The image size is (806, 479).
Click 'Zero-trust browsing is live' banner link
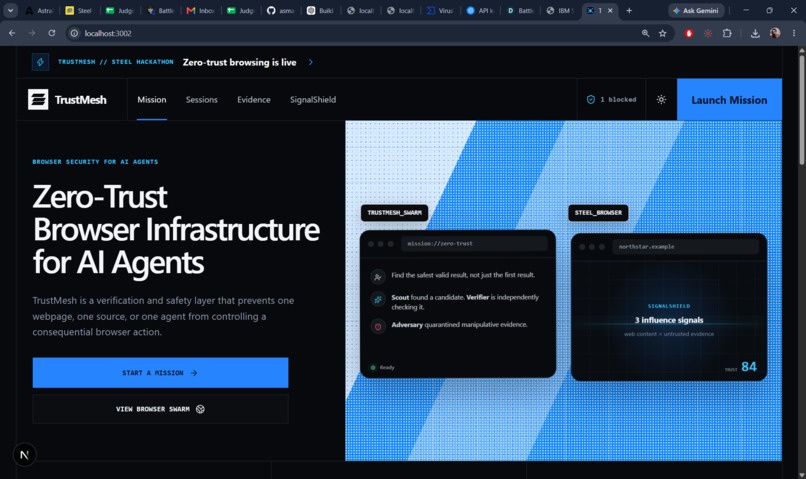pyautogui.click(x=240, y=62)
